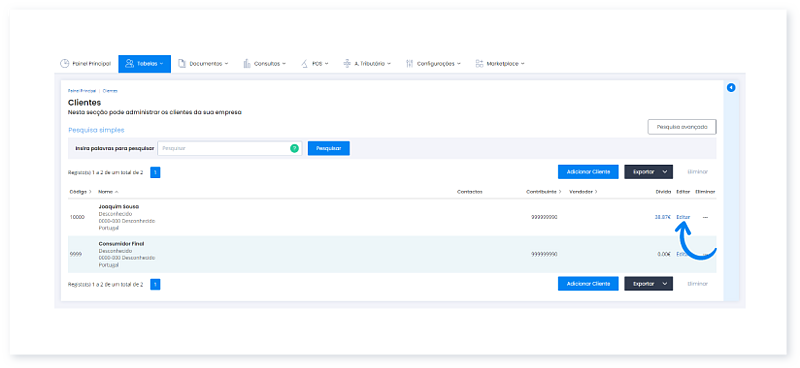Screen dimensions: 800x368
Task: Open Pesquisa avançada
Action: [682, 127]
